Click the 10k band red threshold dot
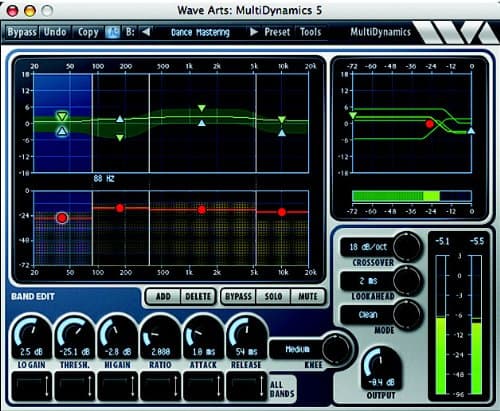Viewport: 500px width, 411px height. 282,212
